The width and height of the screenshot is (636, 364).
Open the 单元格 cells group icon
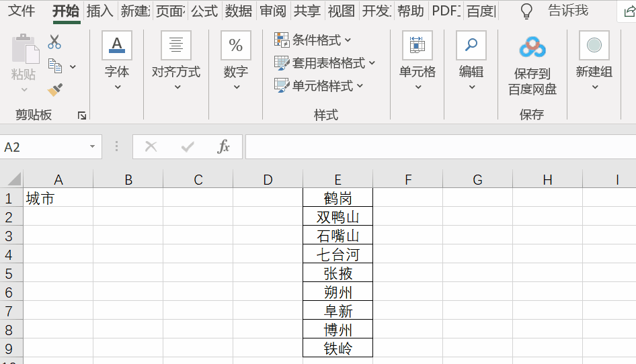(x=418, y=46)
